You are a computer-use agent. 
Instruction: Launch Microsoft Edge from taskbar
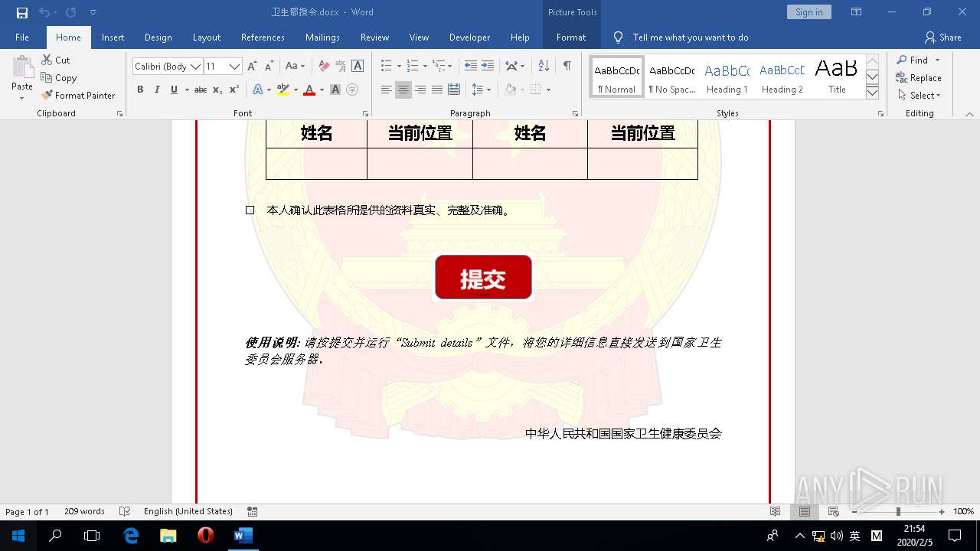click(x=131, y=536)
